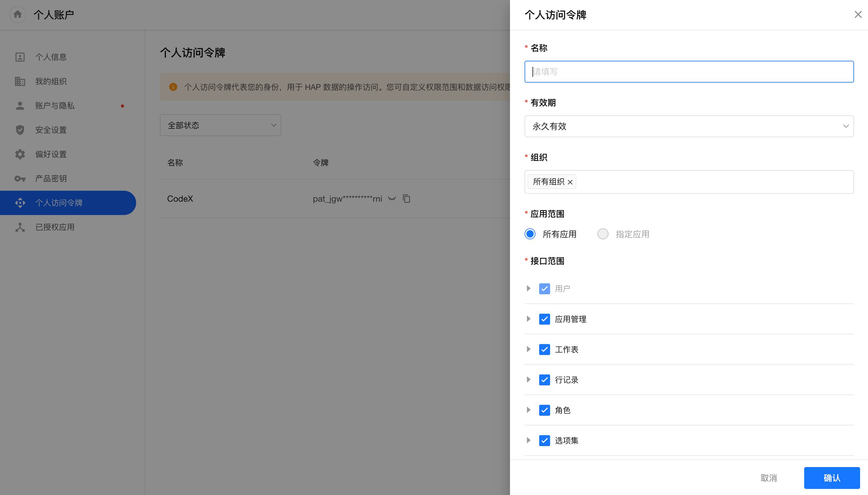The image size is (868, 495).
Task: Click the CodeX token name
Action: pos(180,199)
